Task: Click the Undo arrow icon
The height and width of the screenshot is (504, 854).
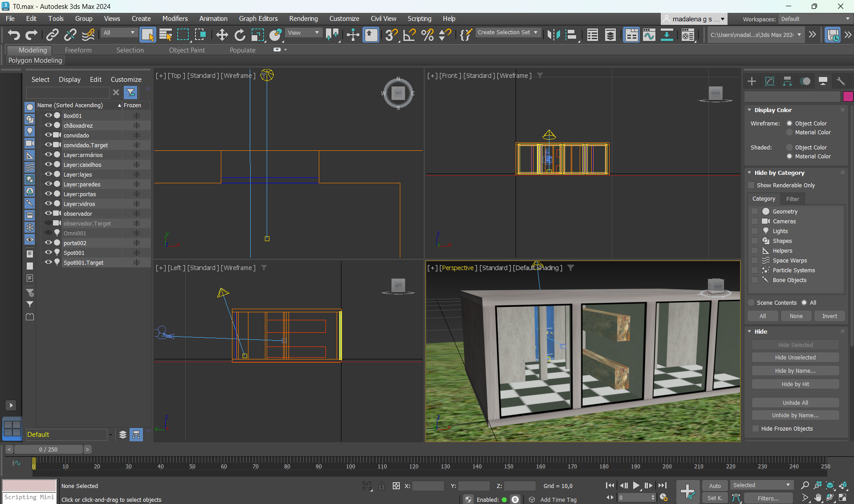Action: point(14,35)
